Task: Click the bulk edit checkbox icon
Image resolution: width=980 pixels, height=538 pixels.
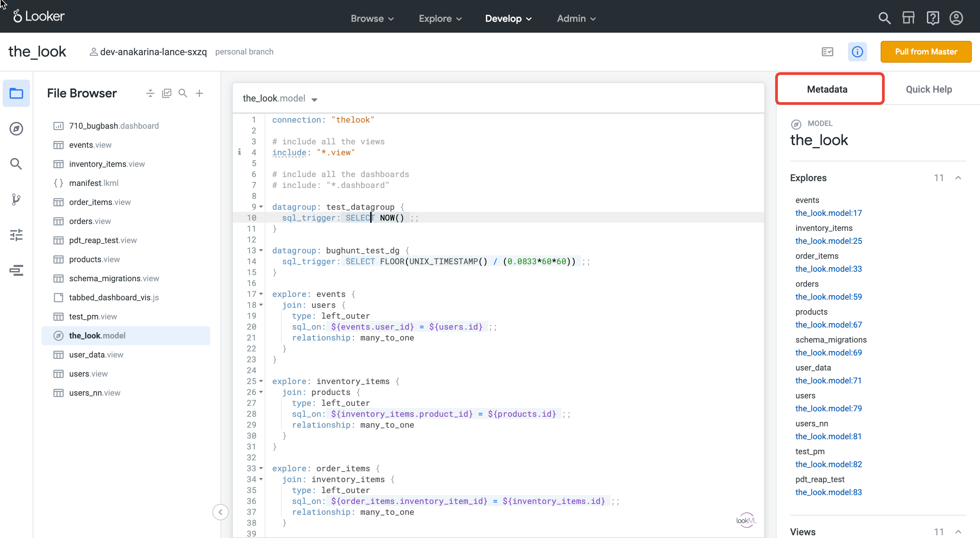Action: (x=167, y=93)
